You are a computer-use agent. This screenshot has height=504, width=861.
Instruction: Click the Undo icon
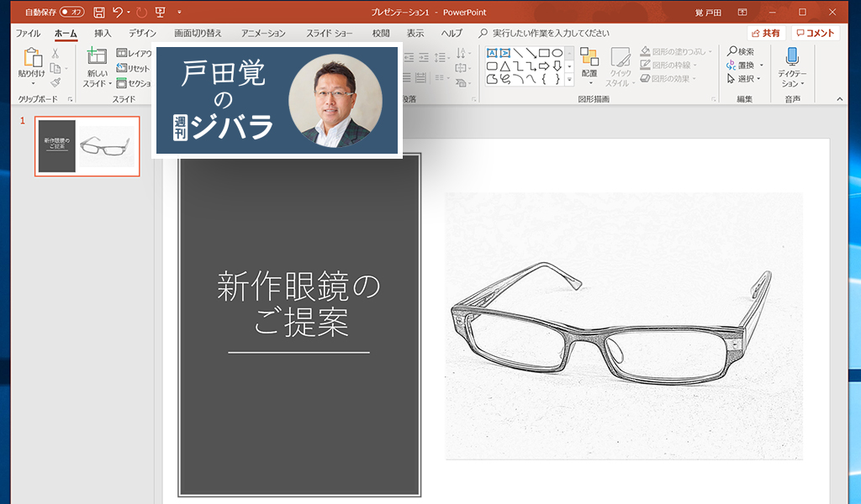pos(117,12)
